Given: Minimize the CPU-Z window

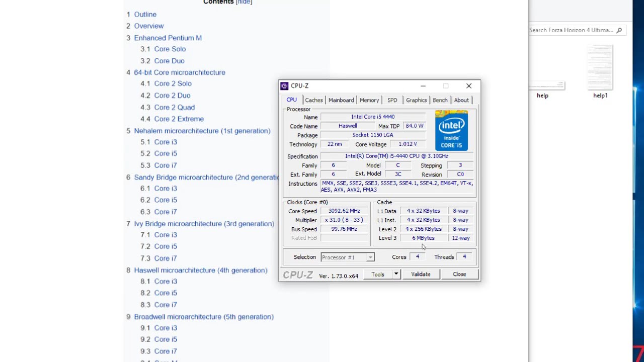Looking at the screenshot, I should click(423, 86).
